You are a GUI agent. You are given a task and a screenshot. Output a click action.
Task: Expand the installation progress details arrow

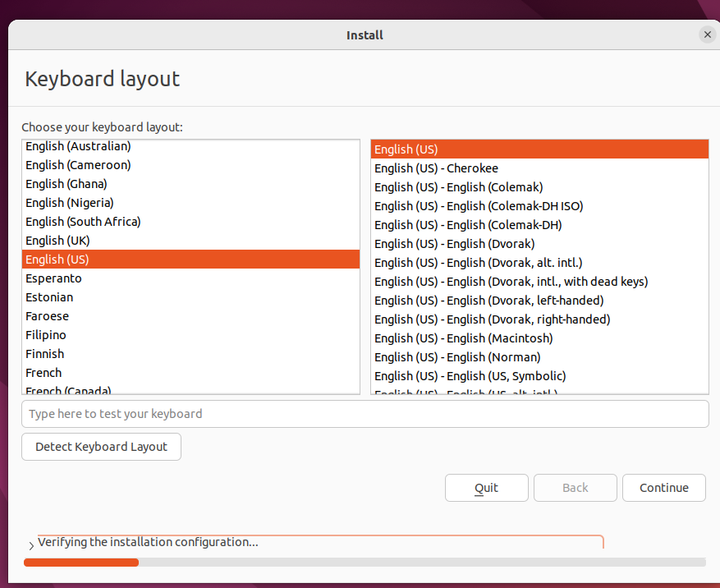click(31, 545)
